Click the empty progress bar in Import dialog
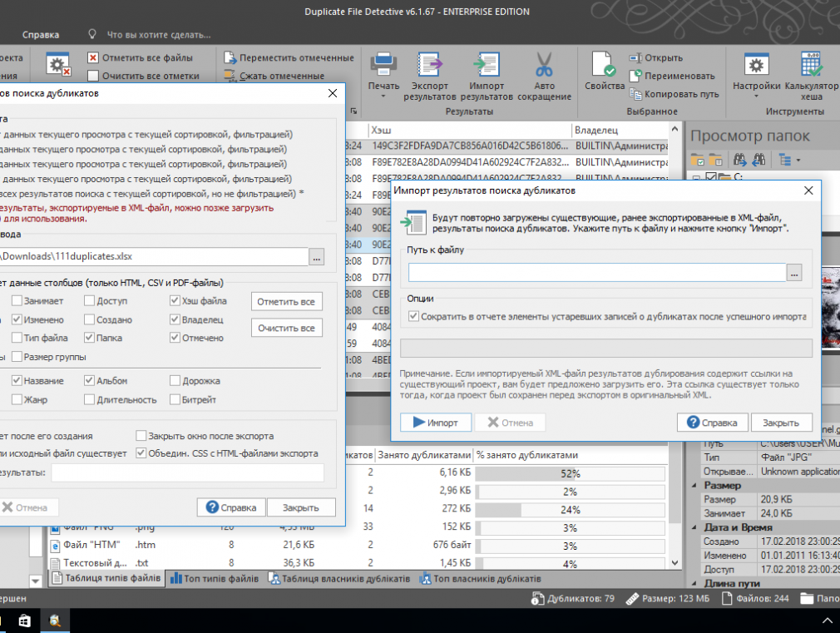The height and width of the screenshot is (633, 840). [x=606, y=348]
